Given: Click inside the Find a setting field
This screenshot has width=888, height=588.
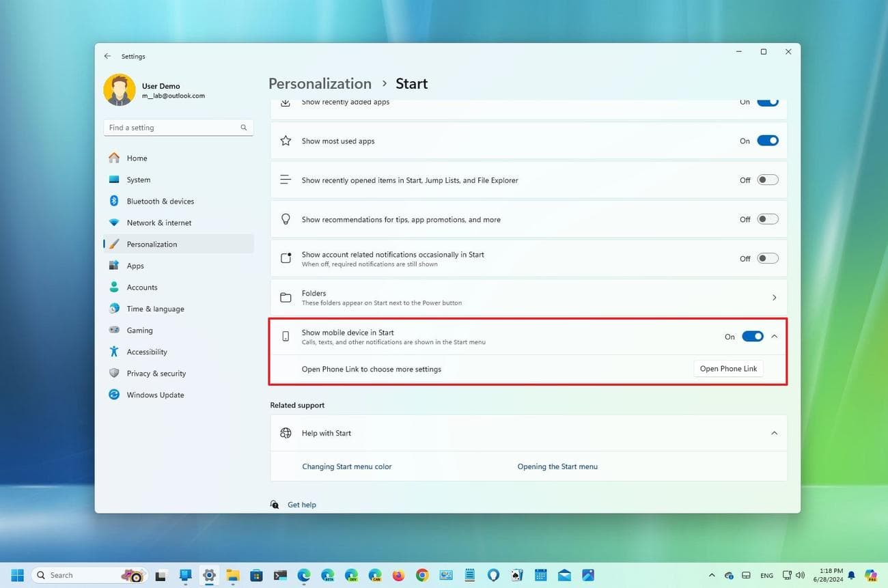Looking at the screenshot, I should [178, 128].
